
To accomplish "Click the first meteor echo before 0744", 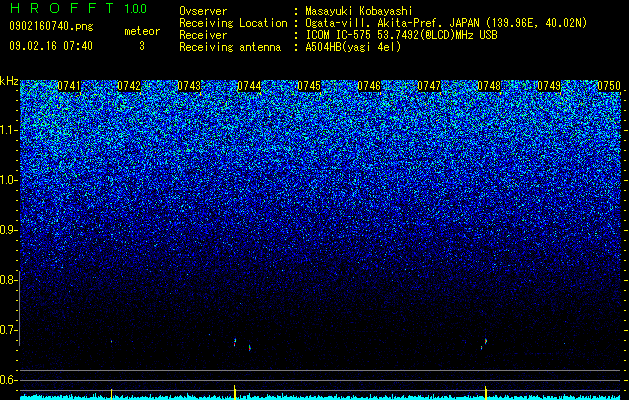I will pos(235,342).
